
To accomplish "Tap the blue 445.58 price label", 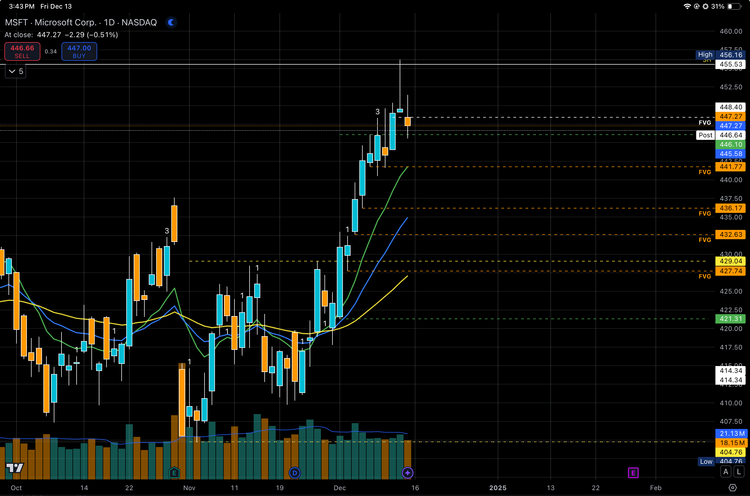I will [x=730, y=154].
